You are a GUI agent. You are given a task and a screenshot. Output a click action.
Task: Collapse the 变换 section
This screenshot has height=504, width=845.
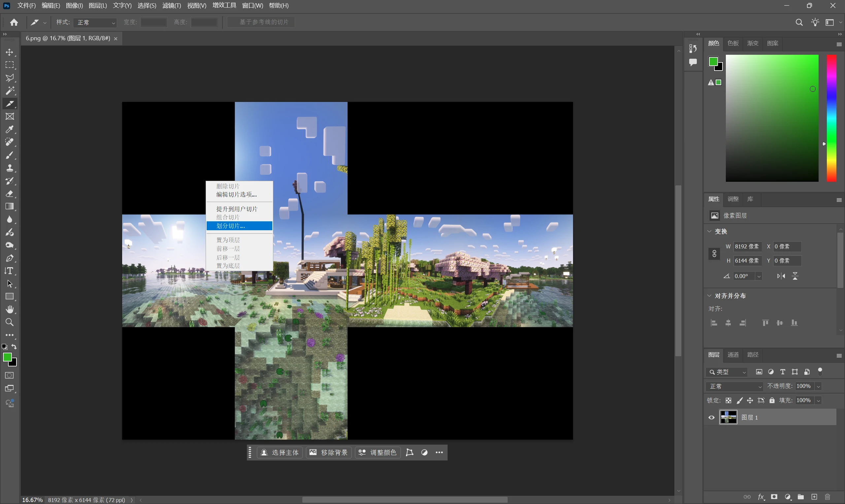coord(709,231)
